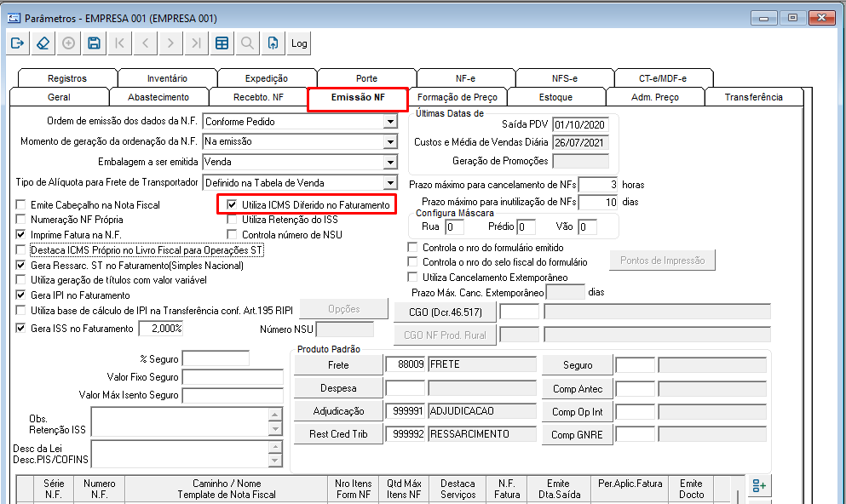Click the Comp GNRE button
Image resolution: width=846 pixels, height=504 pixels.
point(578,434)
